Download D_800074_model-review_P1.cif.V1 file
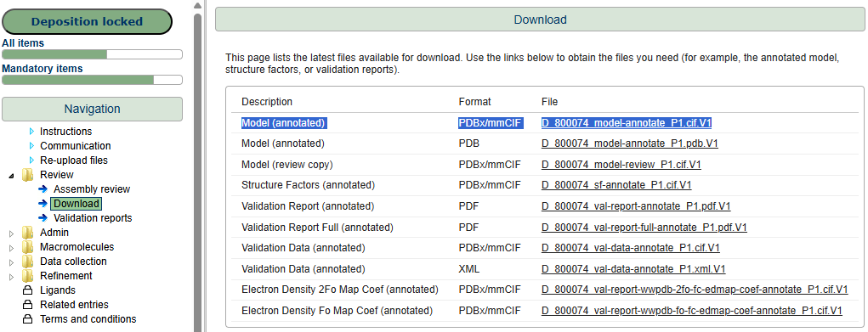The height and width of the screenshot is (332, 868). tap(621, 165)
